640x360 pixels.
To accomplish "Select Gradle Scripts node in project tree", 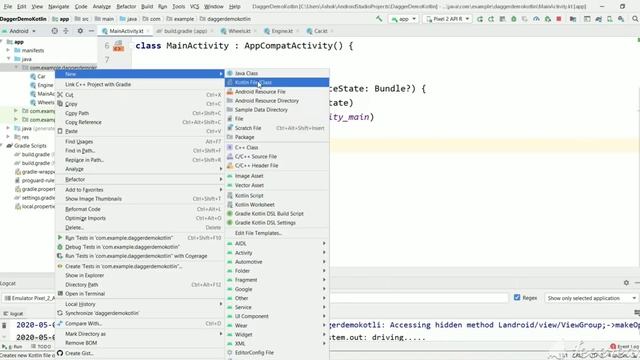I will tap(26, 146).
